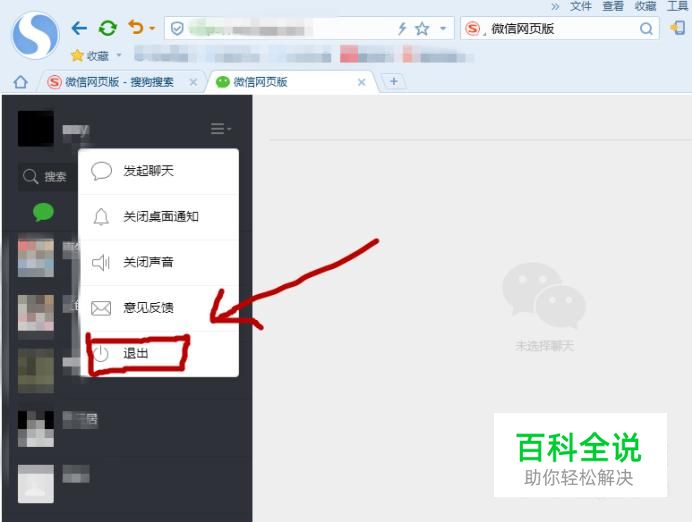Click the lightning speed mode icon
Image resolution: width=692 pixels, height=522 pixels.
(402, 29)
